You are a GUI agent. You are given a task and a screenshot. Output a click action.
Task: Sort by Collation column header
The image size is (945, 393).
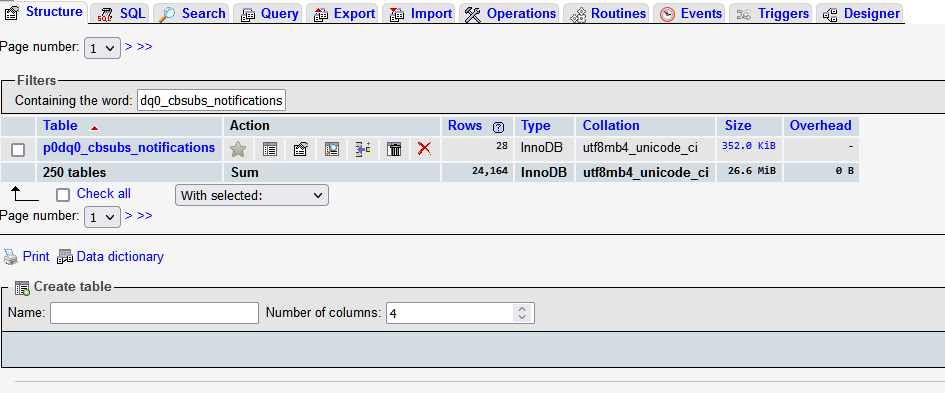[x=611, y=125]
